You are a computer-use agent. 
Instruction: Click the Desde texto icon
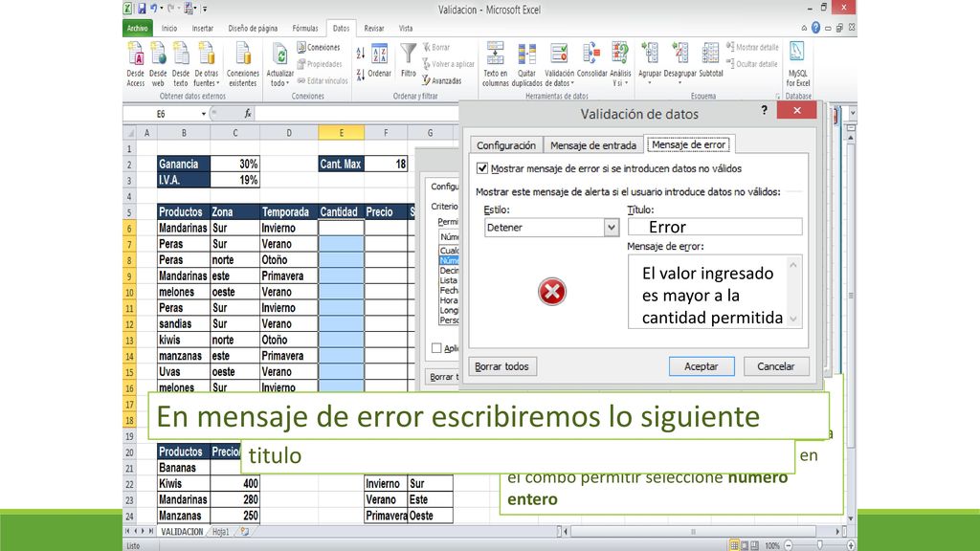[x=181, y=64]
